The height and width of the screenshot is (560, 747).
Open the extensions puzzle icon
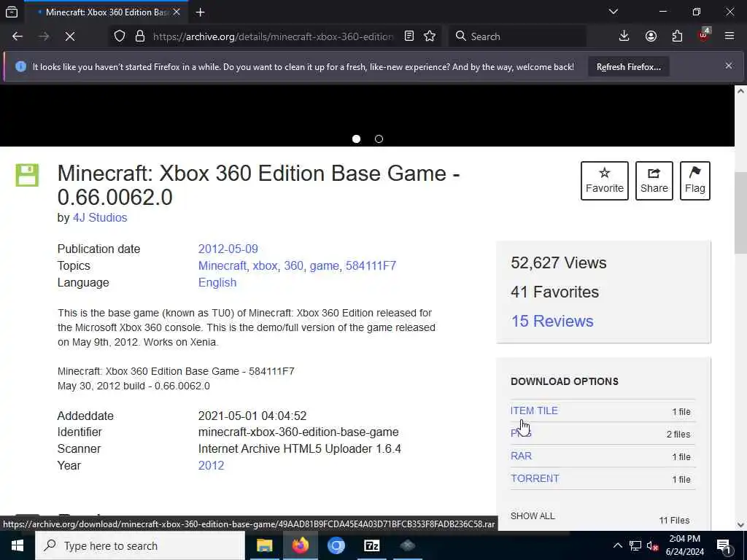point(677,36)
